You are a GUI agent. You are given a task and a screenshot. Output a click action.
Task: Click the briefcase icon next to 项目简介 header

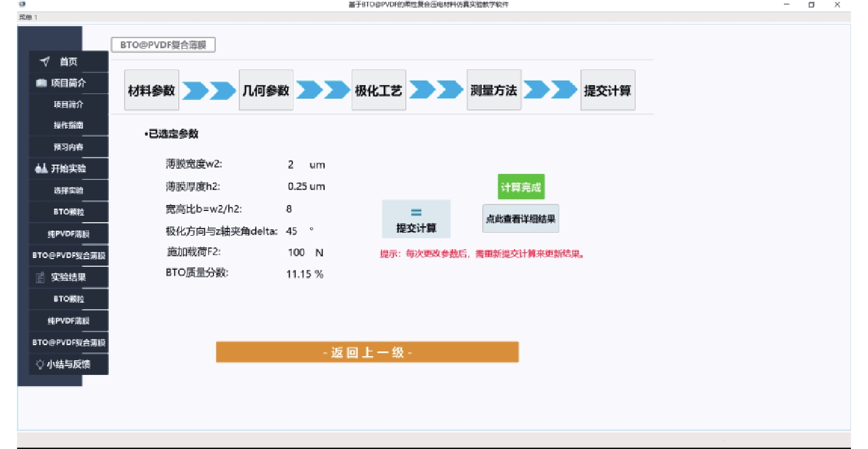point(41,83)
